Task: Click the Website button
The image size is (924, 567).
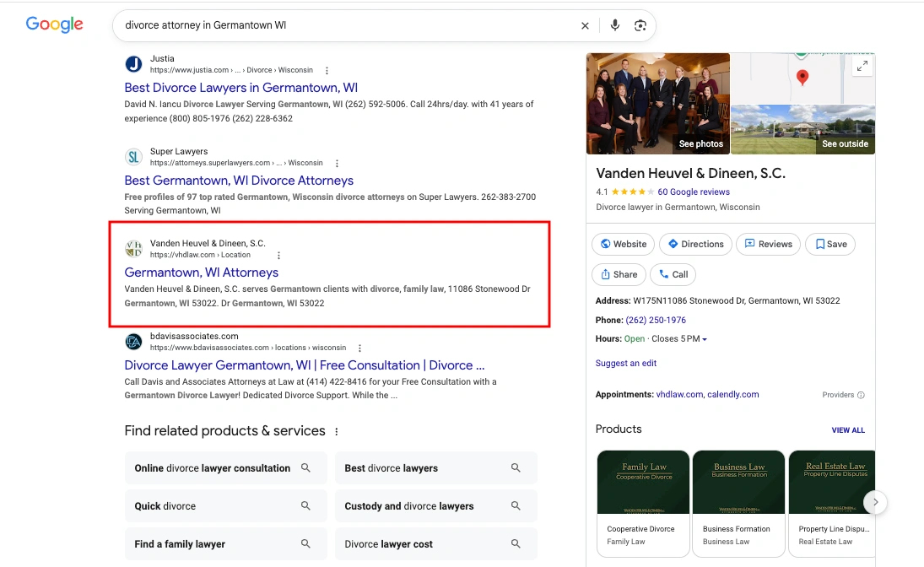Action: pos(623,244)
